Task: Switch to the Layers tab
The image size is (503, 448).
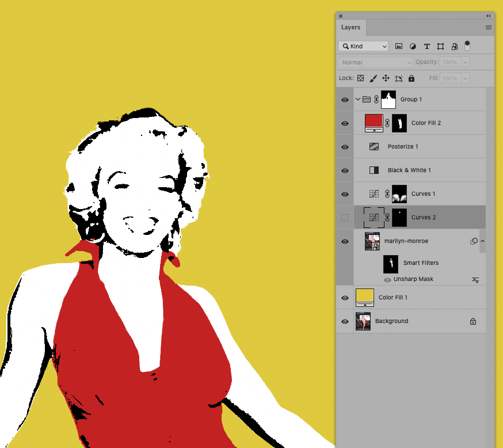Action: [350, 27]
